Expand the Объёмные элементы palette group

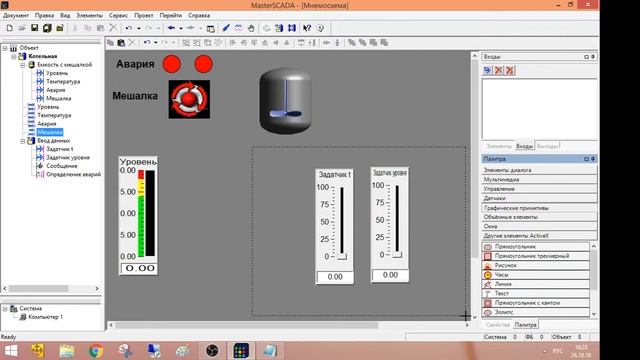(x=539, y=217)
